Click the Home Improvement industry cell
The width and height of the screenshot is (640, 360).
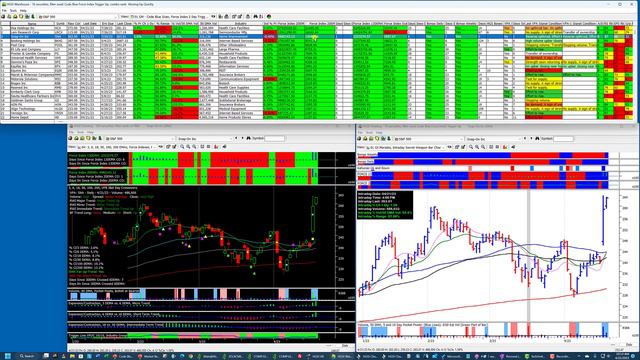(240, 36)
